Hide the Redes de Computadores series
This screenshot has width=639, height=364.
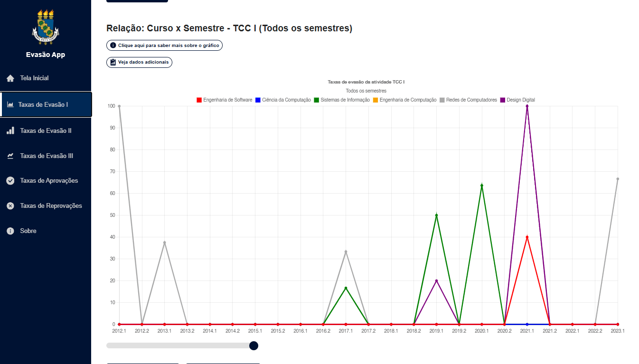(x=468, y=100)
